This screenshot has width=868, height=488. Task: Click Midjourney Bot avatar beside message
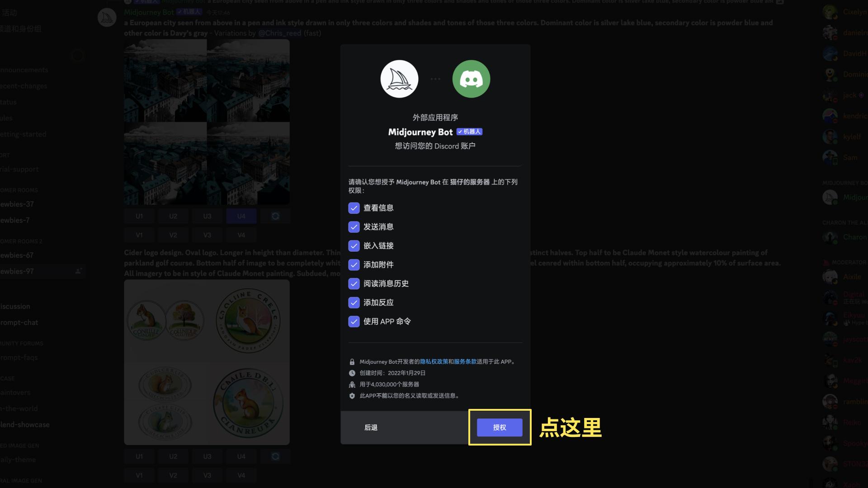pos(107,18)
